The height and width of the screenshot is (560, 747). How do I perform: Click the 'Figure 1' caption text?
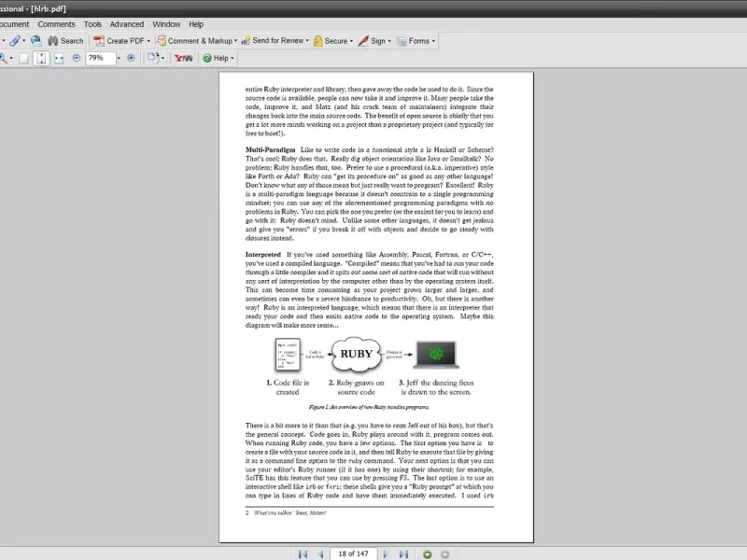pyautogui.click(x=369, y=407)
